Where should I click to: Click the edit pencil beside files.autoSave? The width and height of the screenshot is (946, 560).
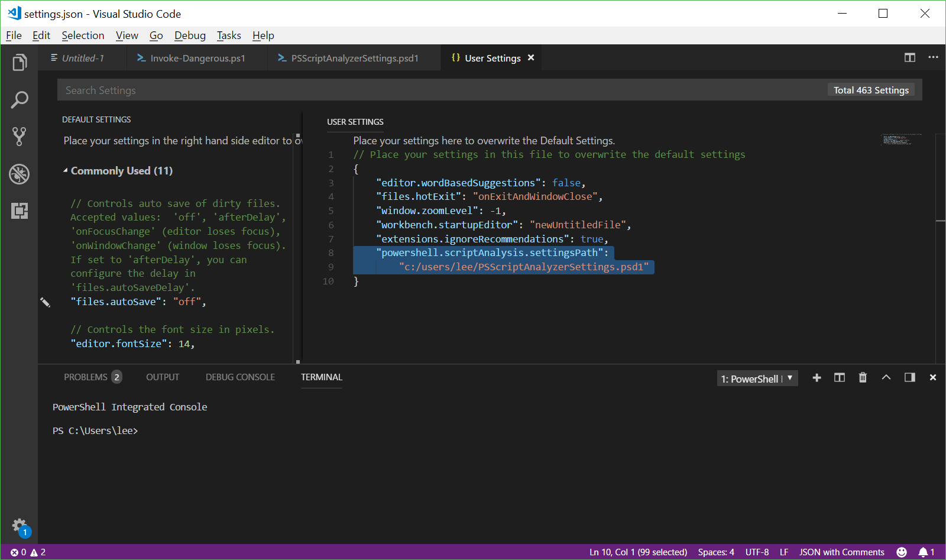pyautogui.click(x=45, y=302)
